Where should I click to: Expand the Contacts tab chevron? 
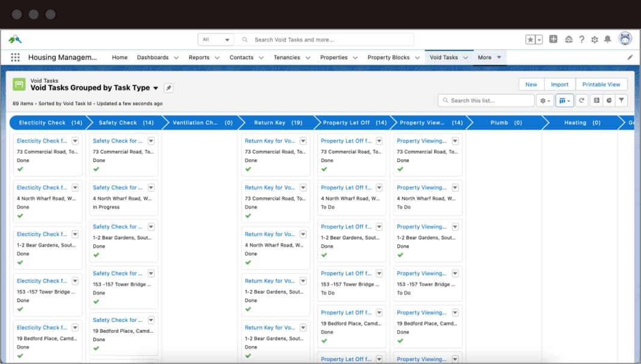coord(261,58)
